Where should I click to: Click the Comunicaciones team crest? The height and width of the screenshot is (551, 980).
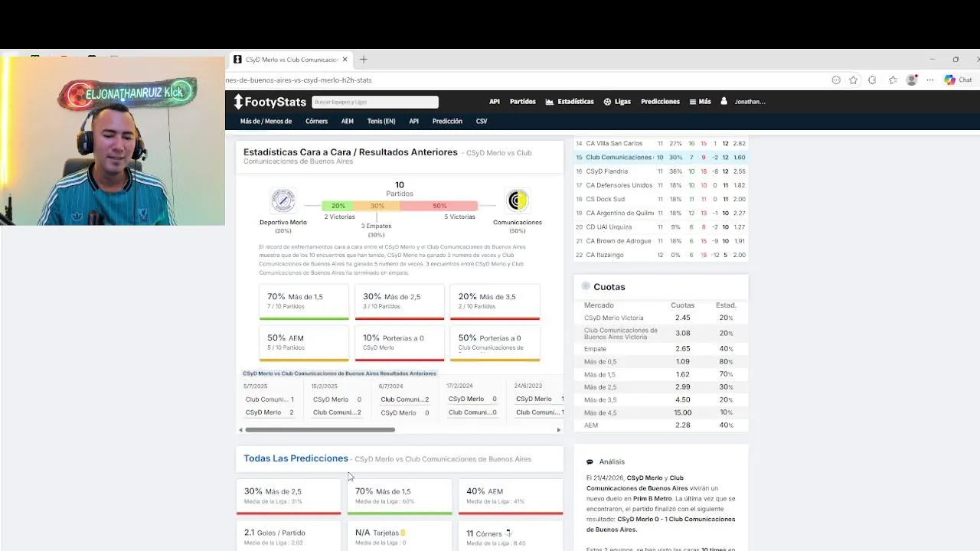pos(518,201)
